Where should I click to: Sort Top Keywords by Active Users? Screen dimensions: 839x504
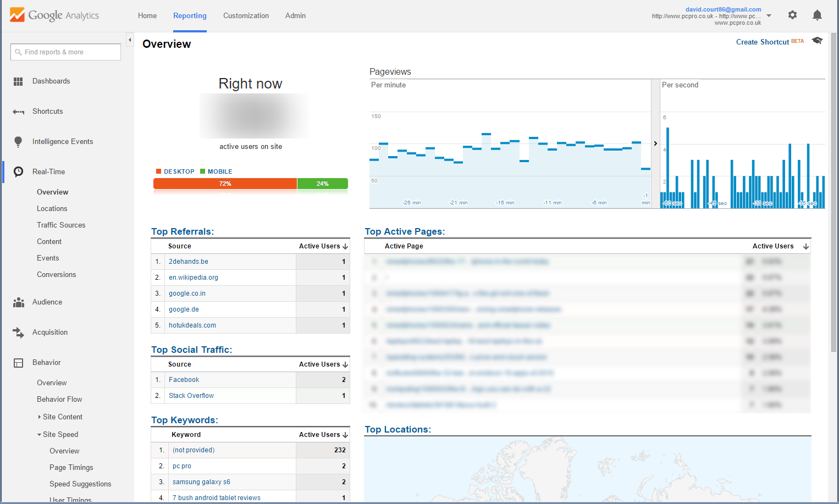[x=323, y=435]
